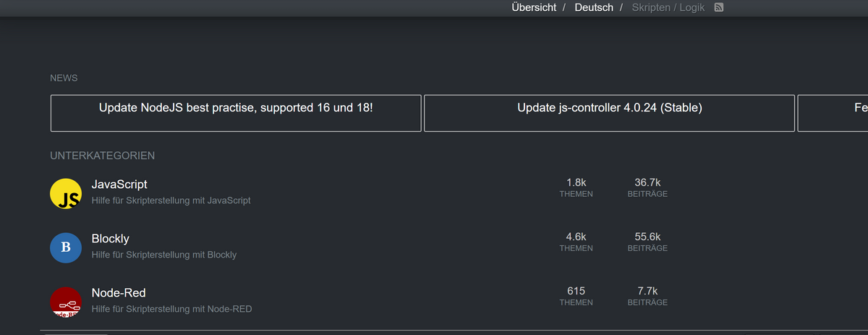
Task: Open the Blockly subcategory title
Action: click(111, 239)
